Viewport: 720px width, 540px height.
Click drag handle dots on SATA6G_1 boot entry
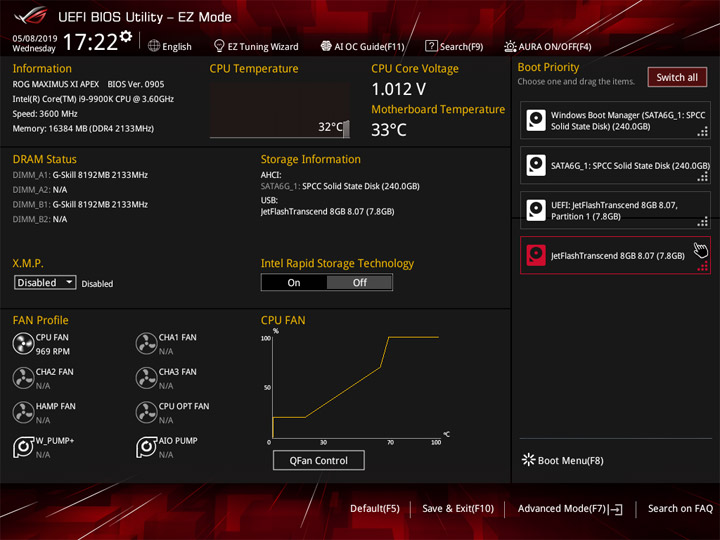[x=703, y=177]
